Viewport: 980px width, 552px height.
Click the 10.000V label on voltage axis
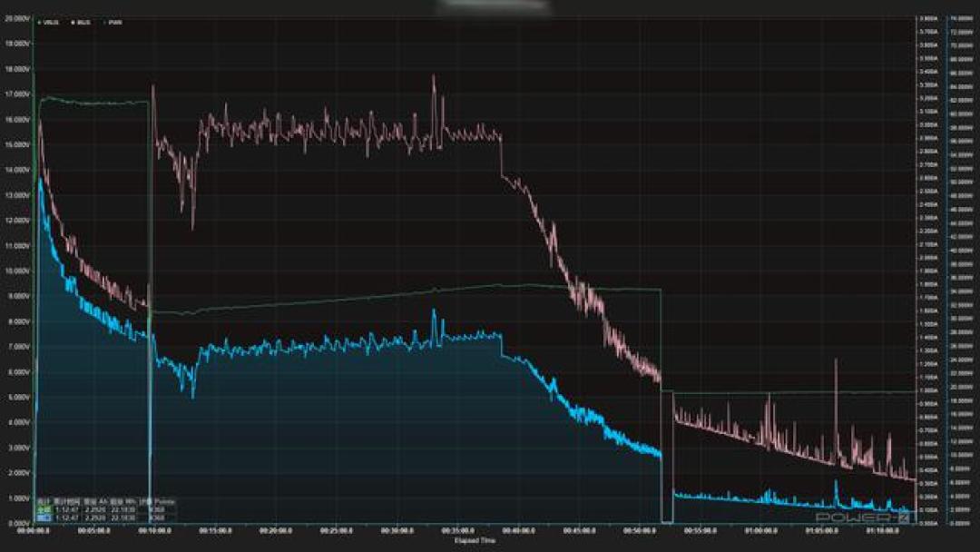click(17, 271)
